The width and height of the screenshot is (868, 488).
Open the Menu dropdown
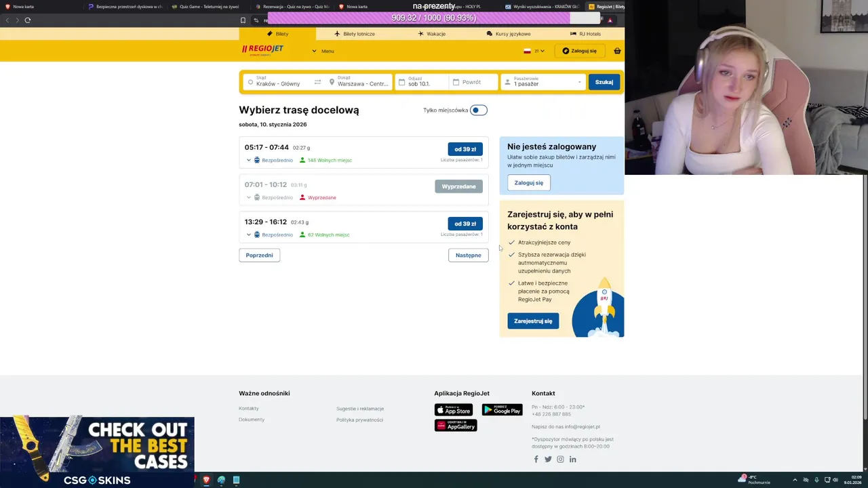(323, 51)
